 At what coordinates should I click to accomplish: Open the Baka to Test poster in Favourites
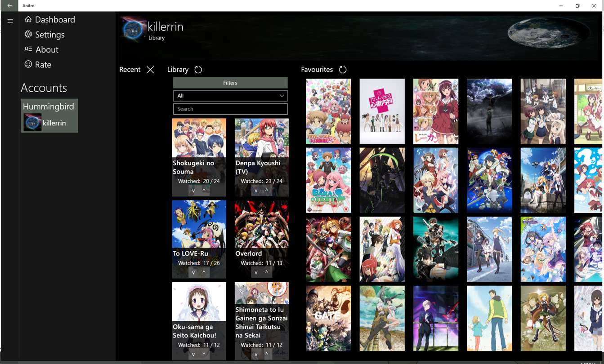click(x=328, y=180)
